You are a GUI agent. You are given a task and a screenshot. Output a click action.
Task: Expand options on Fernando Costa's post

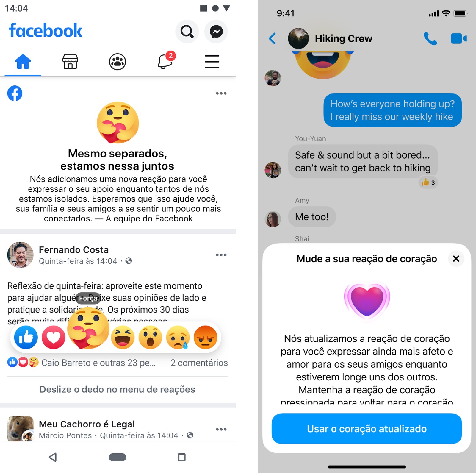221,255
